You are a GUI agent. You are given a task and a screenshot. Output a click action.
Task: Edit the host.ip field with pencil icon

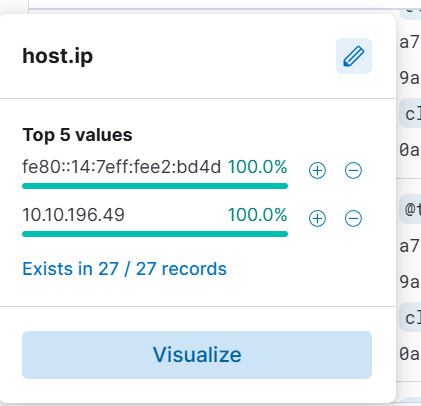tap(354, 56)
